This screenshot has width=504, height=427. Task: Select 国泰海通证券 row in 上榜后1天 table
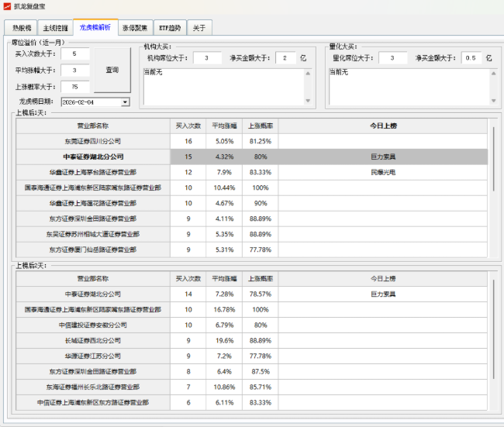(x=93, y=188)
